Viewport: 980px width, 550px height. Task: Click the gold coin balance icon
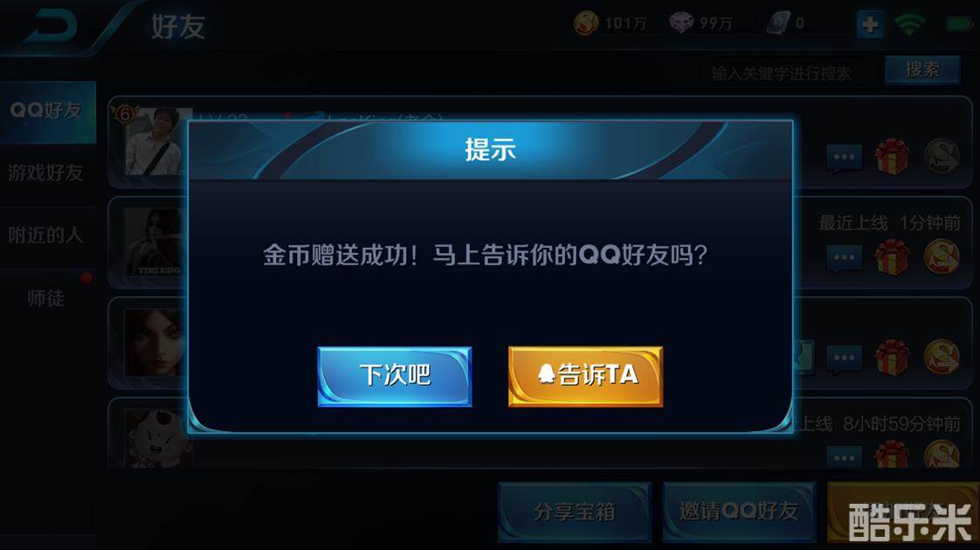[585, 24]
